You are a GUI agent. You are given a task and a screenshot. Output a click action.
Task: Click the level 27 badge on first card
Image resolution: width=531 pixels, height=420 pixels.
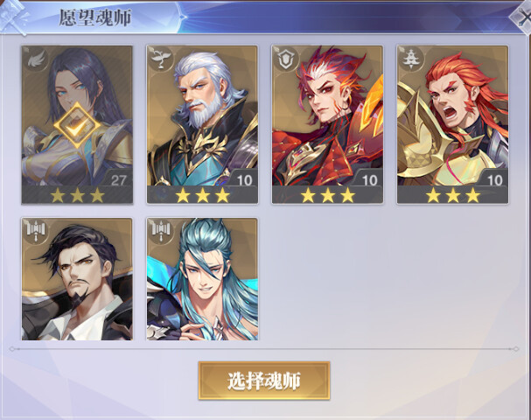click(118, 179)
